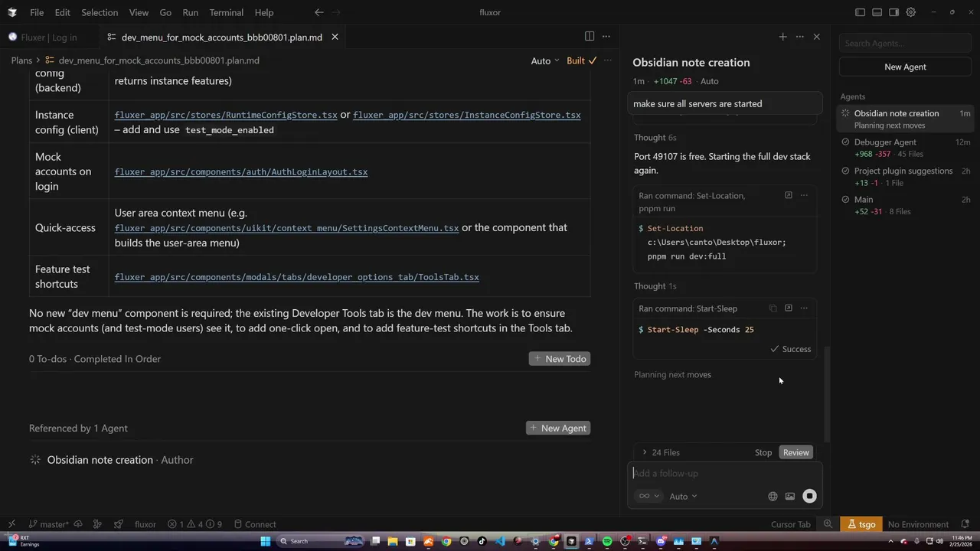Click the web globe icon in chat input

[x=773, y=497]
